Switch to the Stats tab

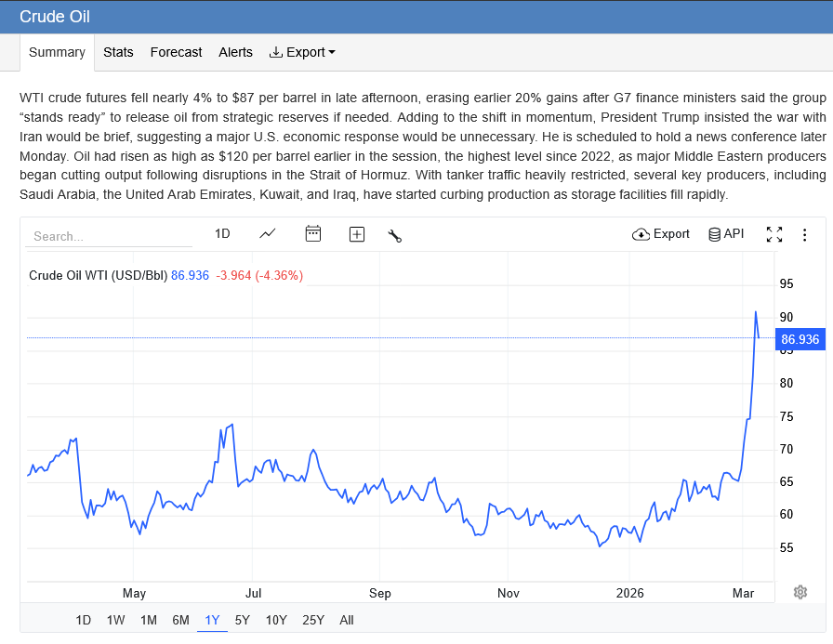click(118, 52)
